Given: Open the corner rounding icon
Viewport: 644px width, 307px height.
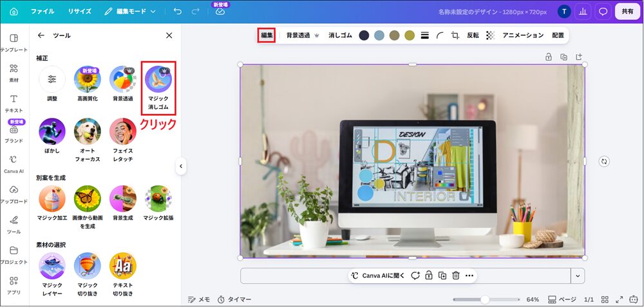Looking at the screenshot, I should pyautogui.click(x=440, y=35).
